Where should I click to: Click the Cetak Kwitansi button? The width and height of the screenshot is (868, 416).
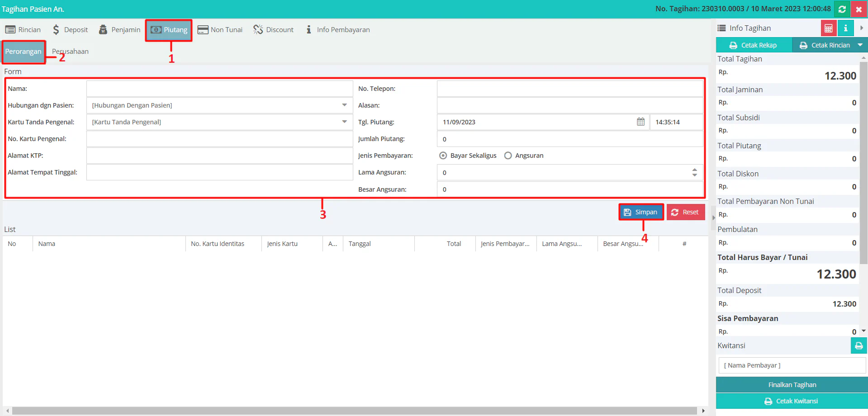(792, 401)
